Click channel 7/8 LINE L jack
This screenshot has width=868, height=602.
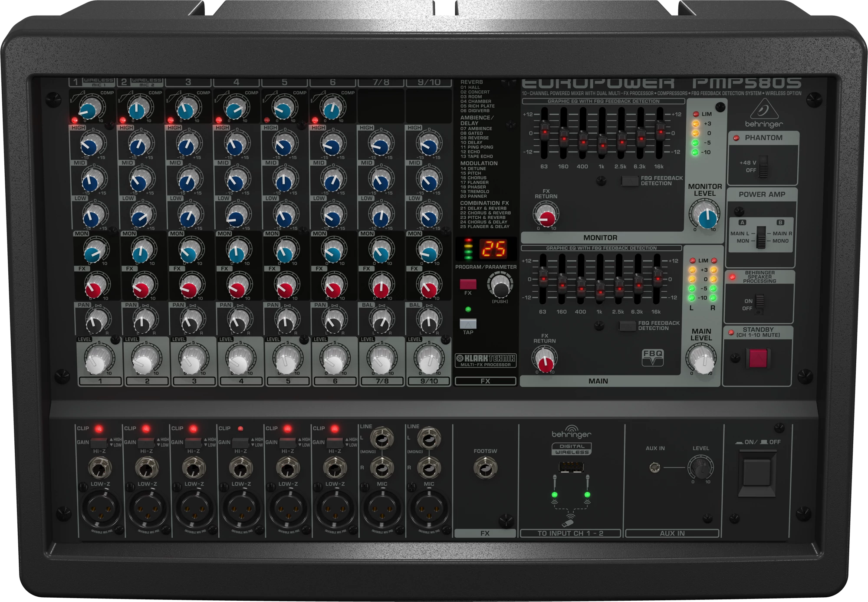(x=382, y=438)
